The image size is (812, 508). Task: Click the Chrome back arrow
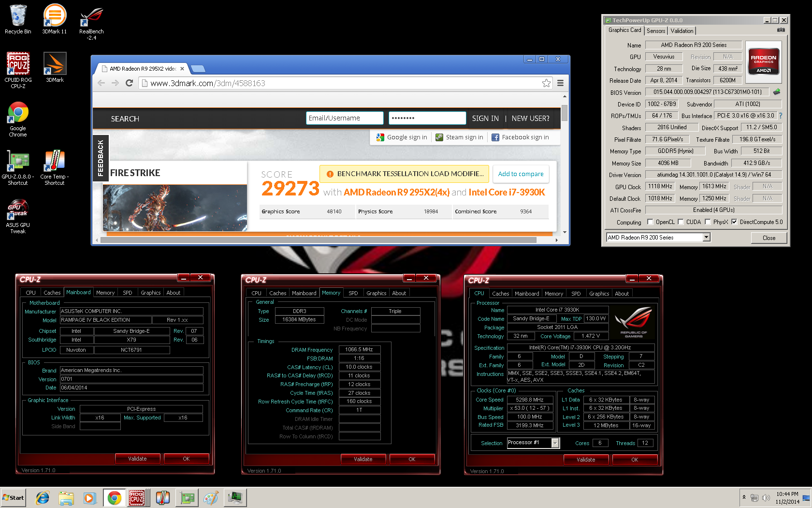pyautogui.click(x=101, y=83)
